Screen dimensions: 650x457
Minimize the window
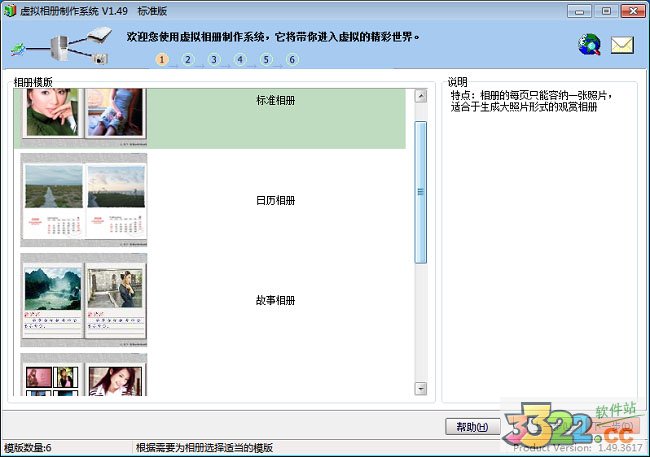tap(579, 11)
